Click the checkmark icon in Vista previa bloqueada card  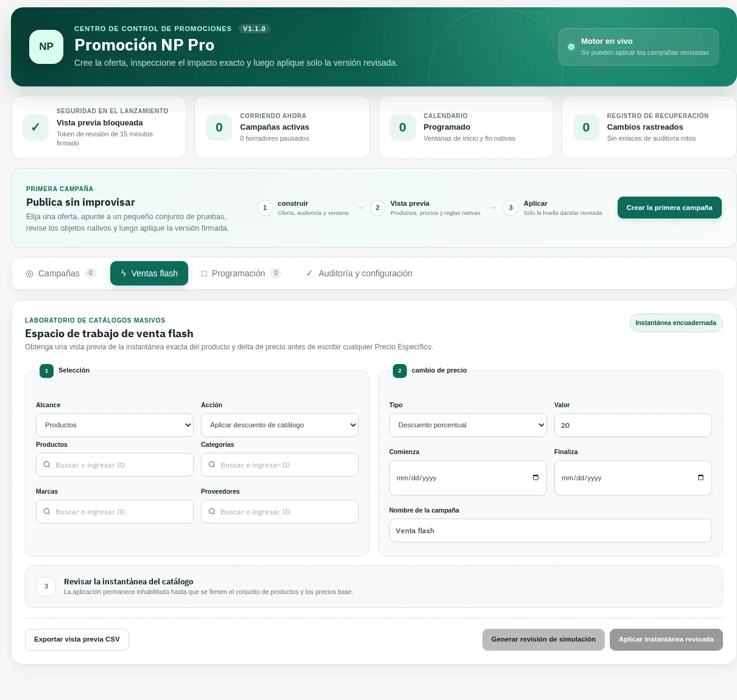click(x=35, y=127)
